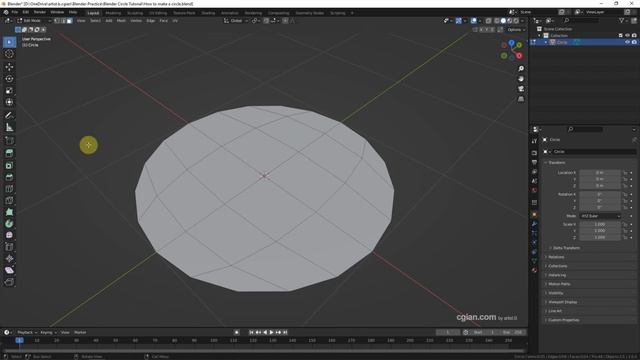Select the Shrink/Fatten tool
The image size is (640, 360).
[9, 258]
